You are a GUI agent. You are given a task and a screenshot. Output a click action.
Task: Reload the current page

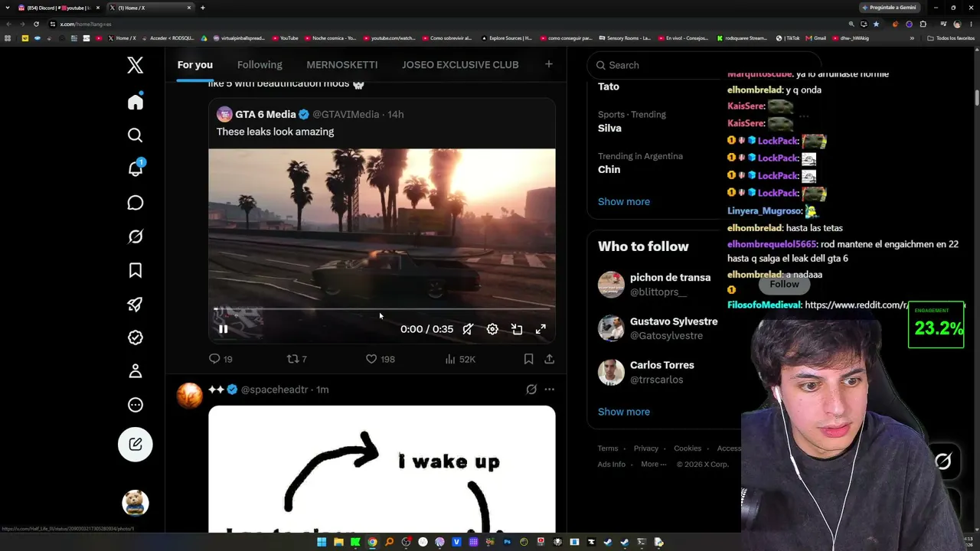click(x=36, y=24)
